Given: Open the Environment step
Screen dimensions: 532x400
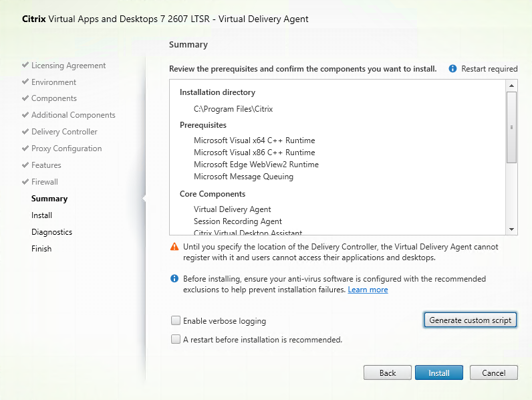Looking at the screenshot, I should click(x=53, y=82).
